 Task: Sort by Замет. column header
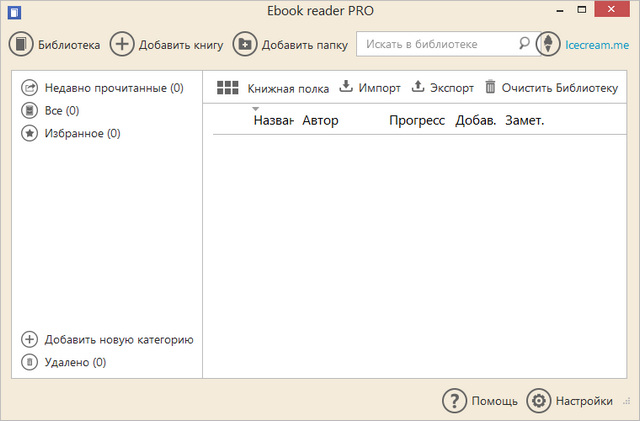point(524,120)
